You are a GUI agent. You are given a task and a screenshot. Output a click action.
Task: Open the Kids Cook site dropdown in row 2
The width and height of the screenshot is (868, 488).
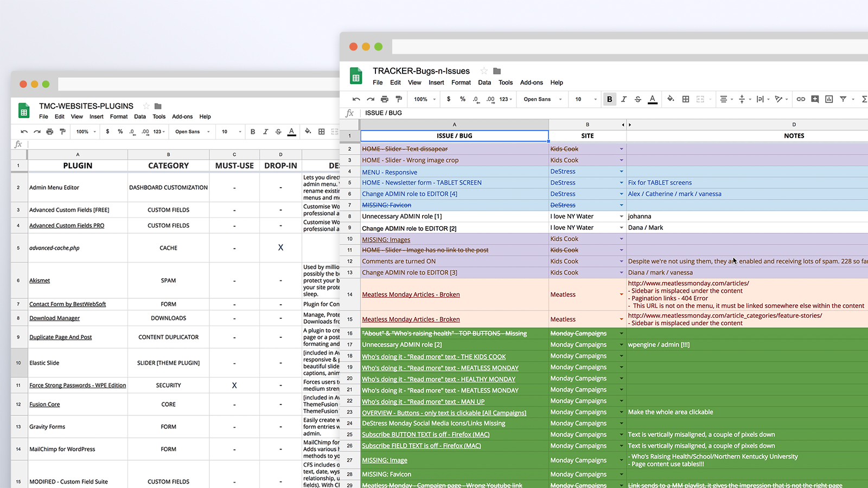pyautogui.click(x=621, y=149)
